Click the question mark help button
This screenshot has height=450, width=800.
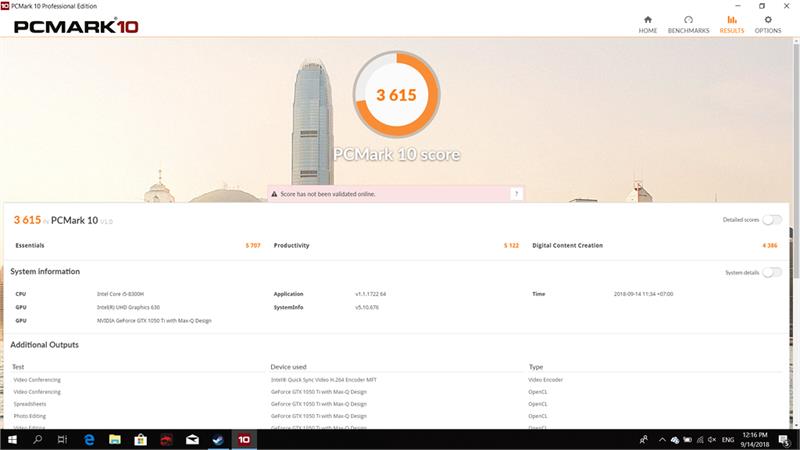[516, 193]
